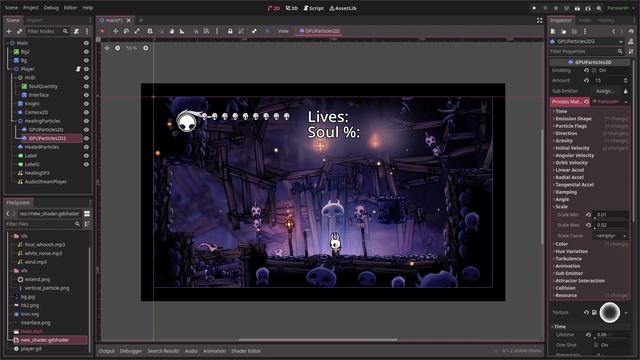This screenshot has height=360, width=640.
Task: Toggle FileSystem split view mode icon
Action: 87,213
